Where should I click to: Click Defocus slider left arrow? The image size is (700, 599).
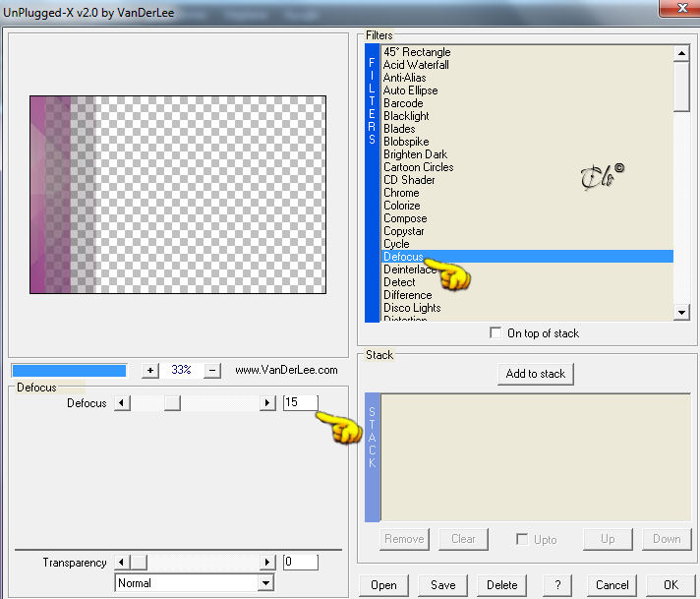(122, 403)
